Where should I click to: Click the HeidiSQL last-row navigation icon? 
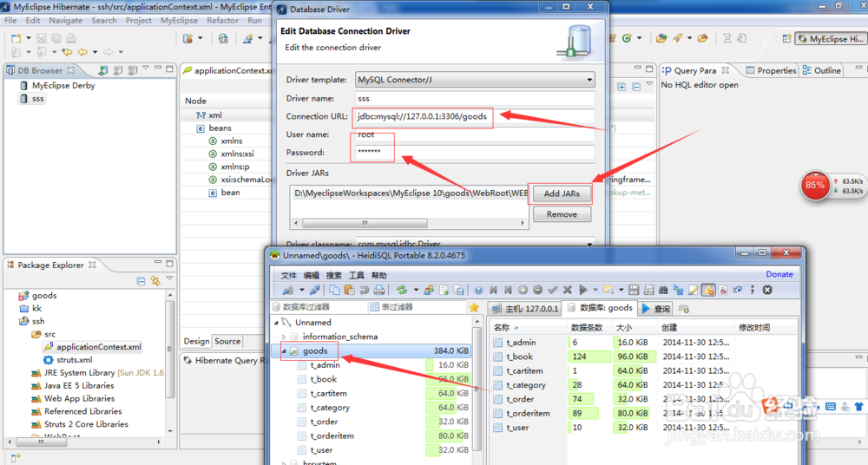[x=508, y=290]
